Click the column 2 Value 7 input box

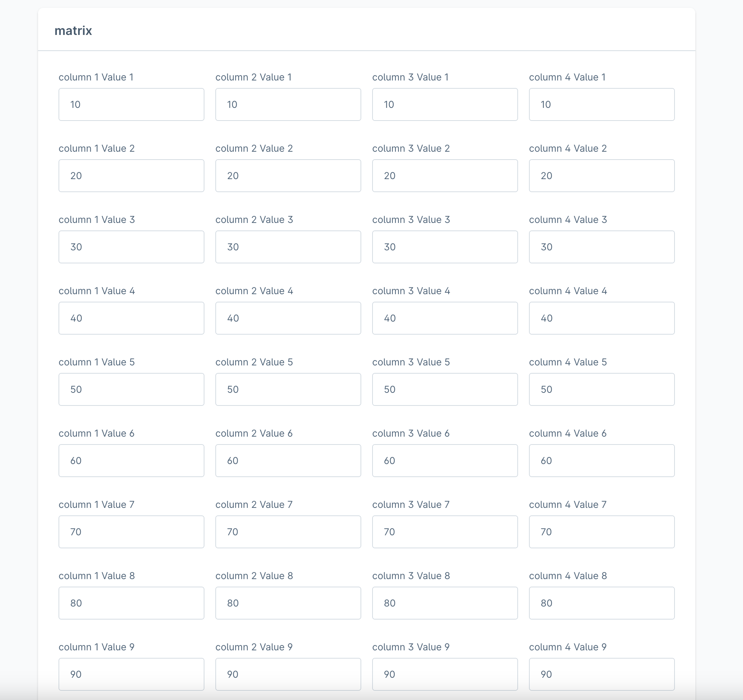click(288, 532)
